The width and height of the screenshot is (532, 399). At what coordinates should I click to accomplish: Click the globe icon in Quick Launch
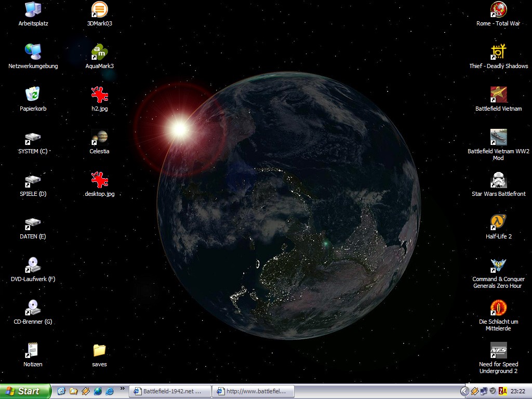point(98,391)
